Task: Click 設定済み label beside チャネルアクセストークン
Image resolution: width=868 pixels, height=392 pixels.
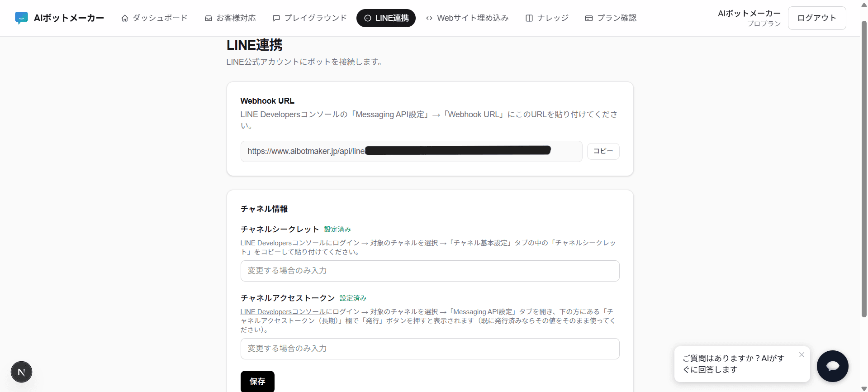Action: point(353,298)
